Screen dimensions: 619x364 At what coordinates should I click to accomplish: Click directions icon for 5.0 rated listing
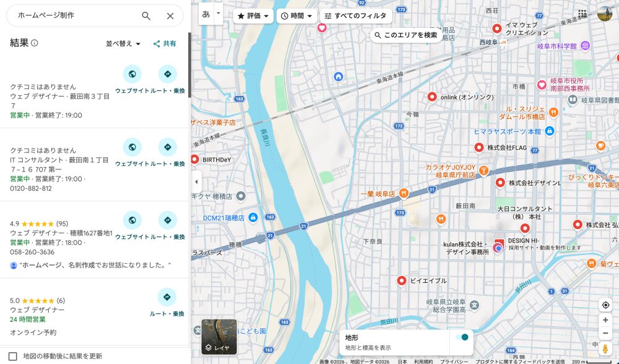point(167,297)
